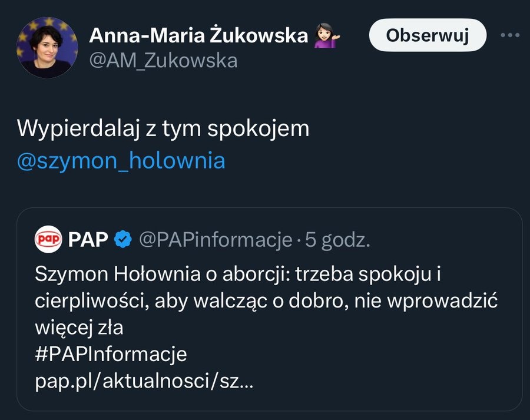Screen dimensions: 530x420
Task: Click the @AM_Zukowska handle
Action: pos(163,60)
